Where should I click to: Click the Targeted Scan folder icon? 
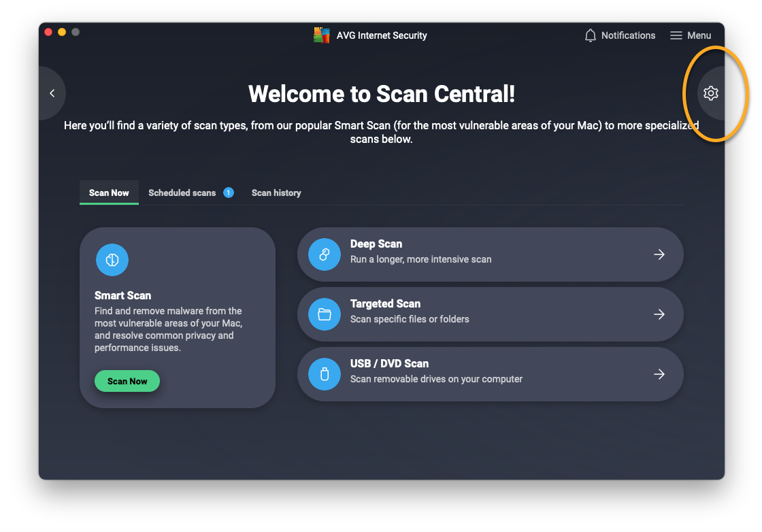[x=325, y=314]
